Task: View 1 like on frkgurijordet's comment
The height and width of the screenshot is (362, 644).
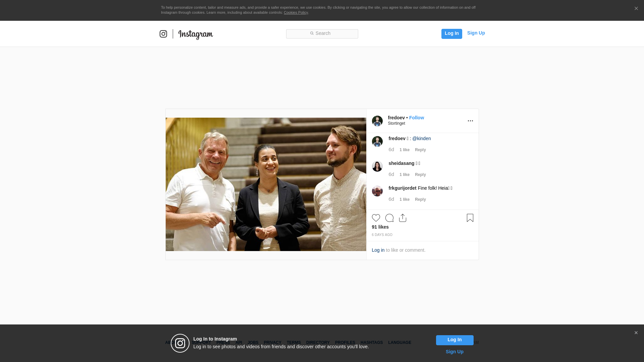Action: (x=405, y=199)
